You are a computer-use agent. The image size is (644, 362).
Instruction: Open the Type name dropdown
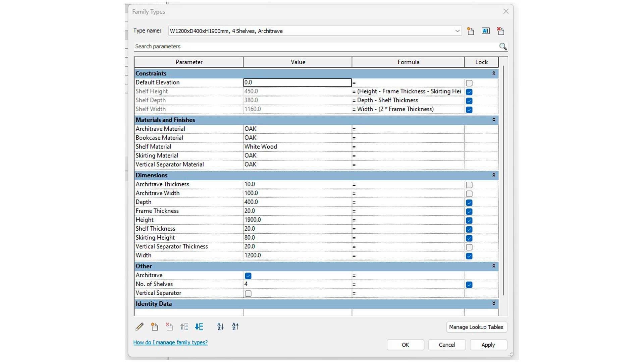click(x=457, y=31)
